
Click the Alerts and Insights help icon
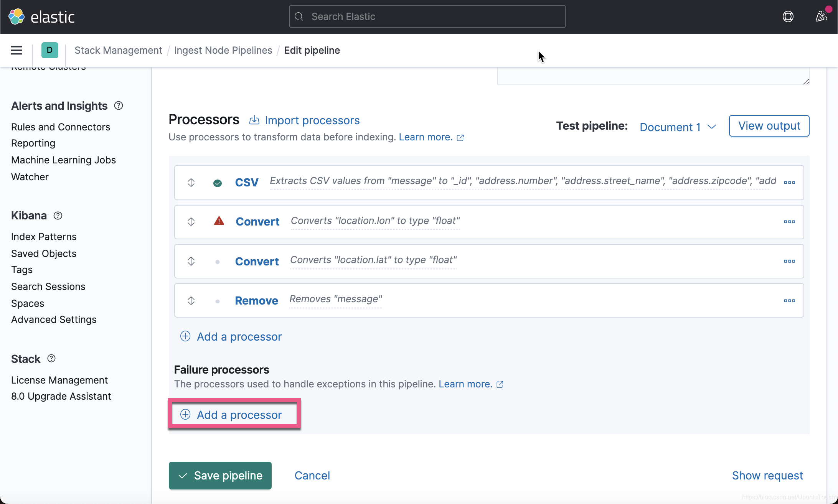point(119,105)
